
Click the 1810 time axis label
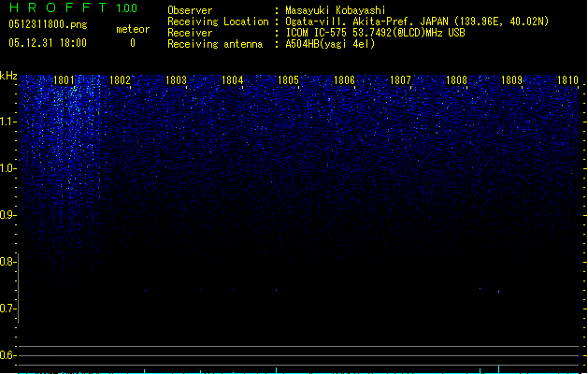pyautogui.click(x=567, y=79)
